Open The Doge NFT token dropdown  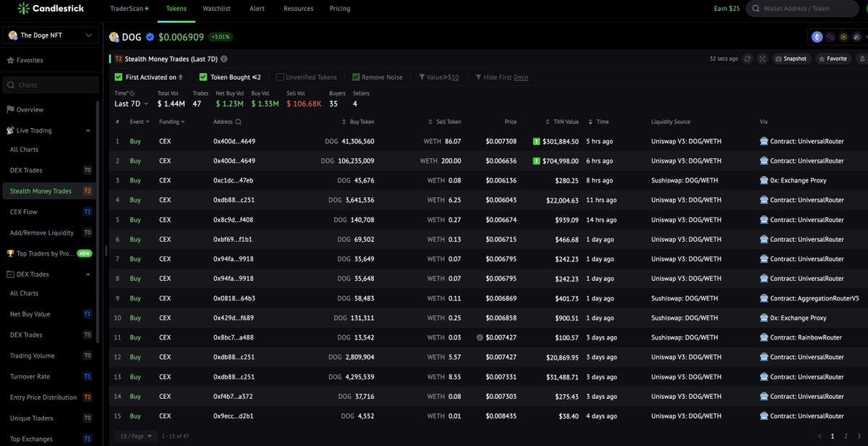(51, 35)
